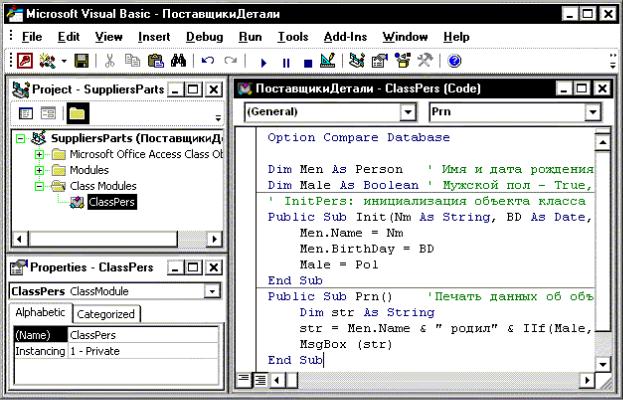Open Toolbox hammer and wrench icon
The width and height of the screenshot is (623, 400).
tap(425, 61)
